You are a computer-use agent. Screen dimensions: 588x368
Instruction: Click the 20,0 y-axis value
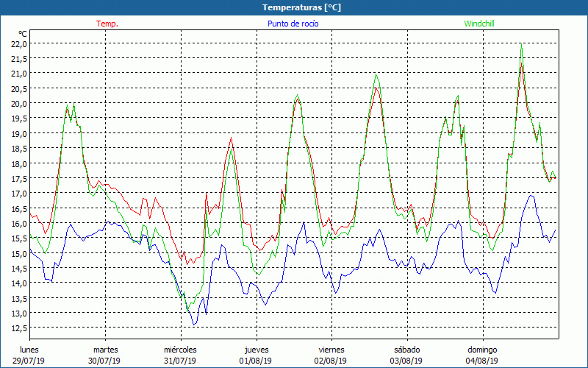pos(19,103)
